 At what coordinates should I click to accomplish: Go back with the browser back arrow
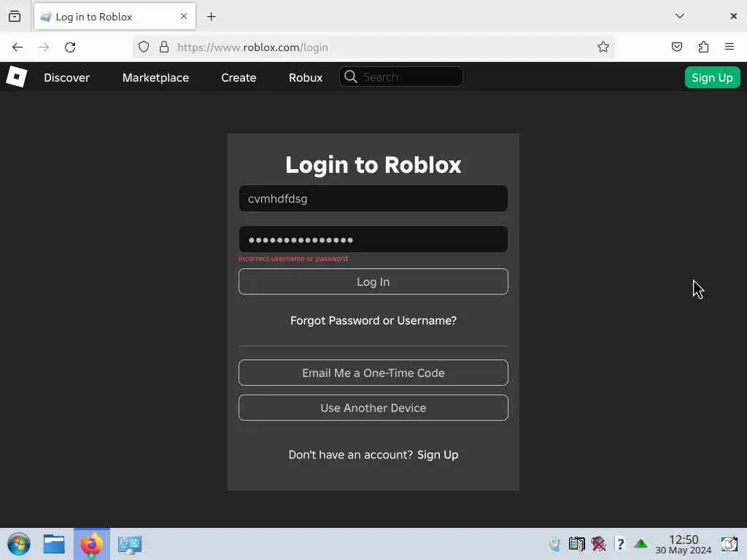pyautogui.click(x=18, y=47)
